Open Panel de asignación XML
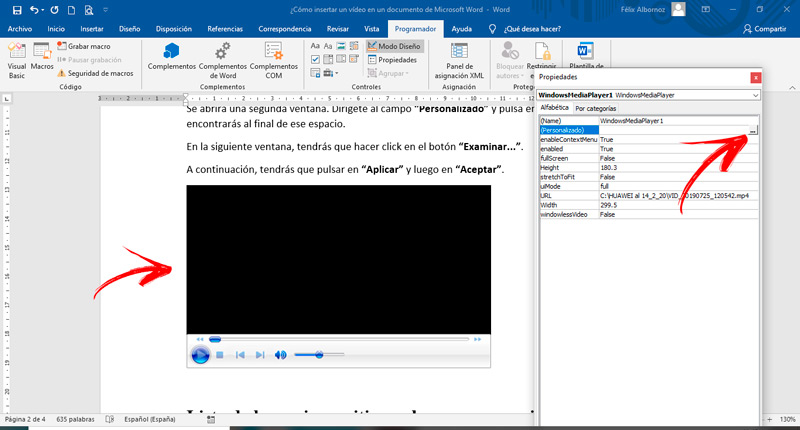 [459, 60]
